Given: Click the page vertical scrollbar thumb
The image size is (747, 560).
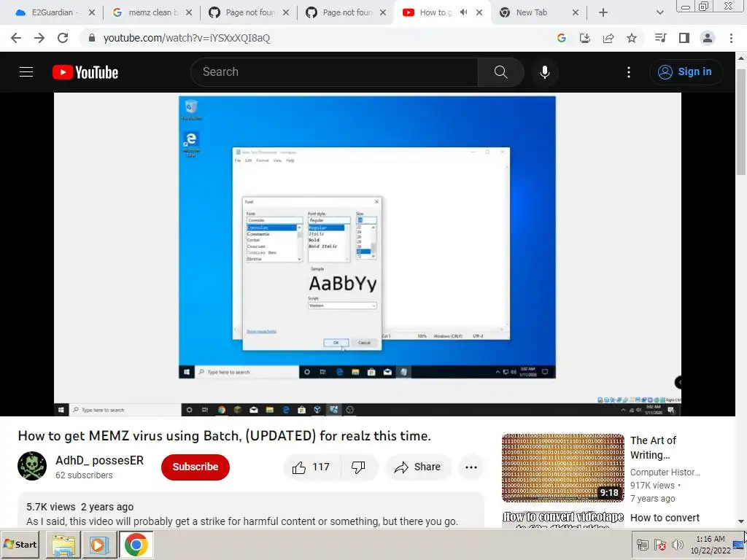Looking at the screenshot, I should 741,122.
